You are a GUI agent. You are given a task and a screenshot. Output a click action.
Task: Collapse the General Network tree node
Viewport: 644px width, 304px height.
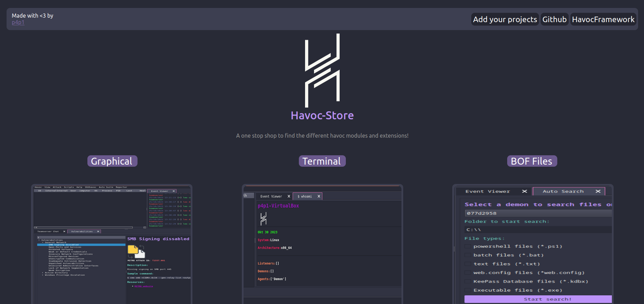click(43, 242)
